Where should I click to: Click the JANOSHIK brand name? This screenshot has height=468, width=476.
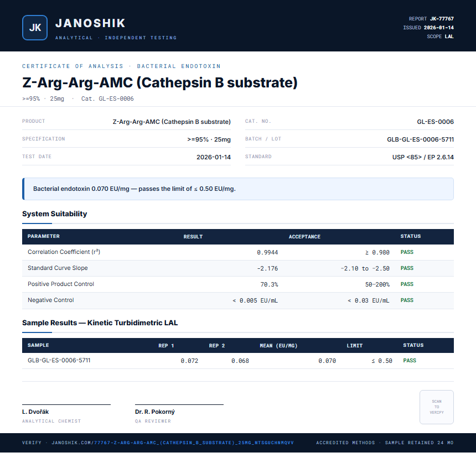click(x=90, y=23)
